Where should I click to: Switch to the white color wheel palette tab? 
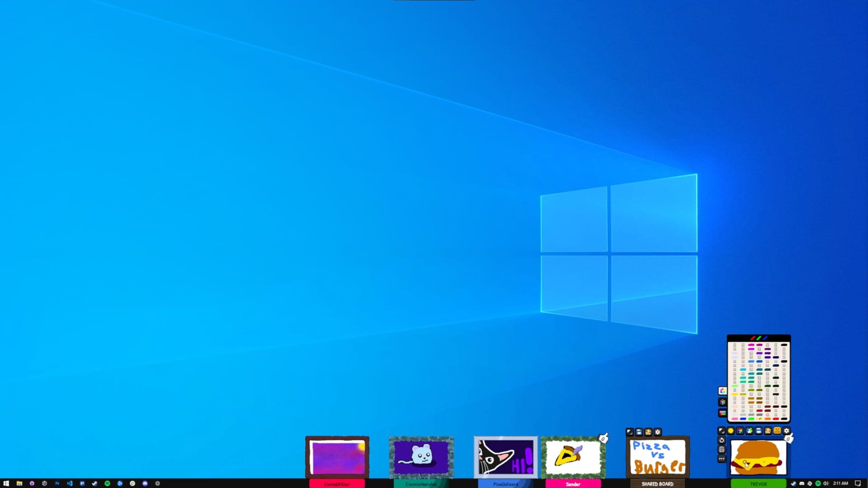coord(722,391)
